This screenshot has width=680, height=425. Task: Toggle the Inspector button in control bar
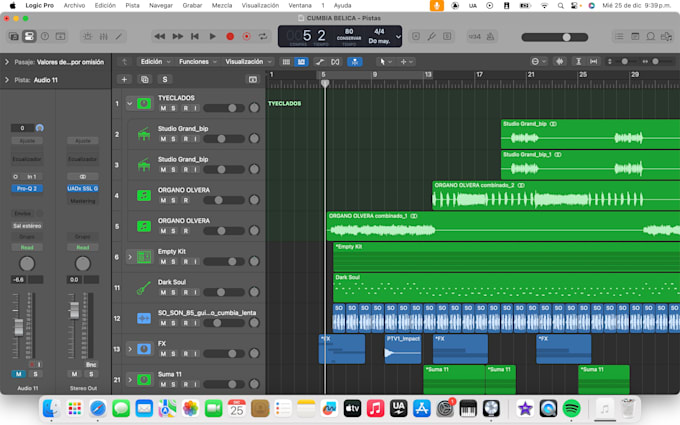29,36
